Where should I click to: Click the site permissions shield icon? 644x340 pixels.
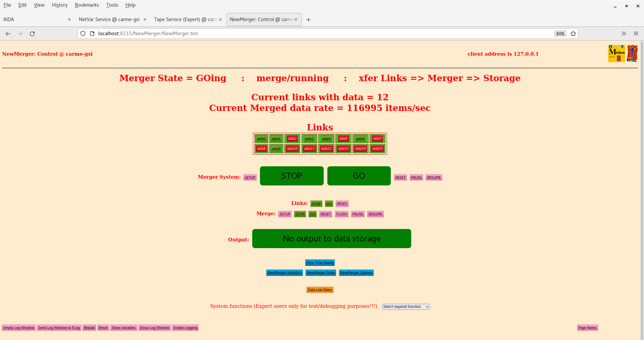[83, 34]
